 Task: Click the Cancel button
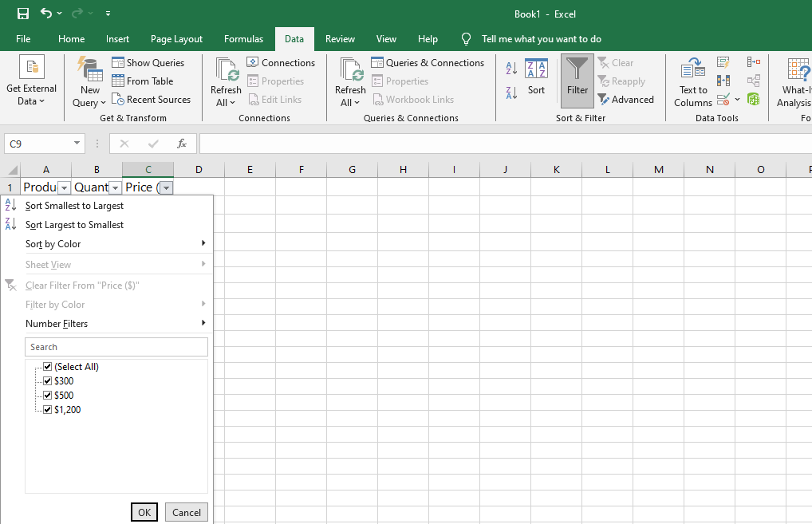pyautogui.click(x=186, y=512)
